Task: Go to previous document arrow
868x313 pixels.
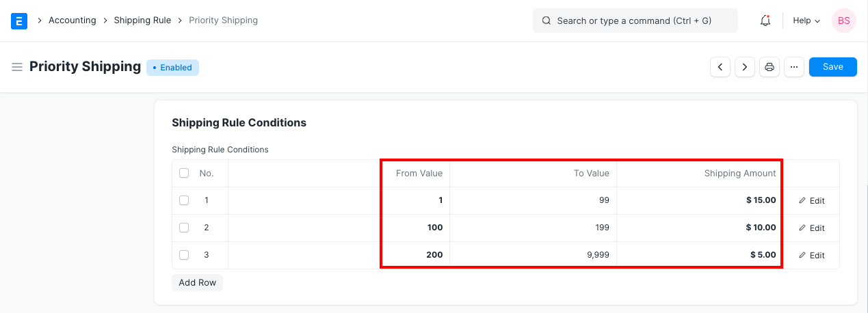Action: (720, 67)
